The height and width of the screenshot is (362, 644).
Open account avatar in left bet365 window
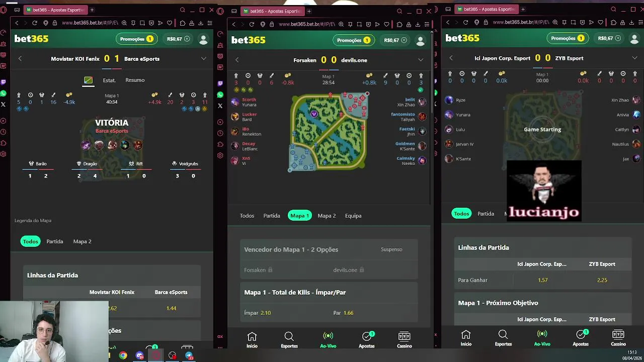[x=203, y=39]
